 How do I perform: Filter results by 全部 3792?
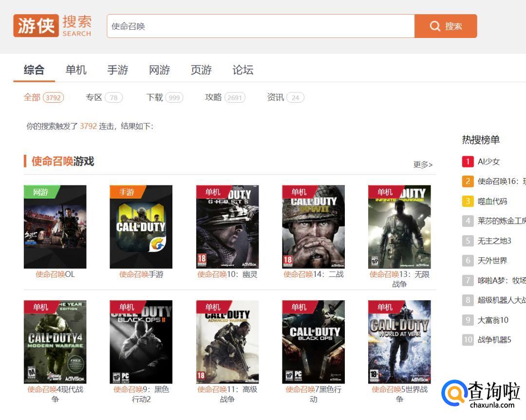point(44,97)
